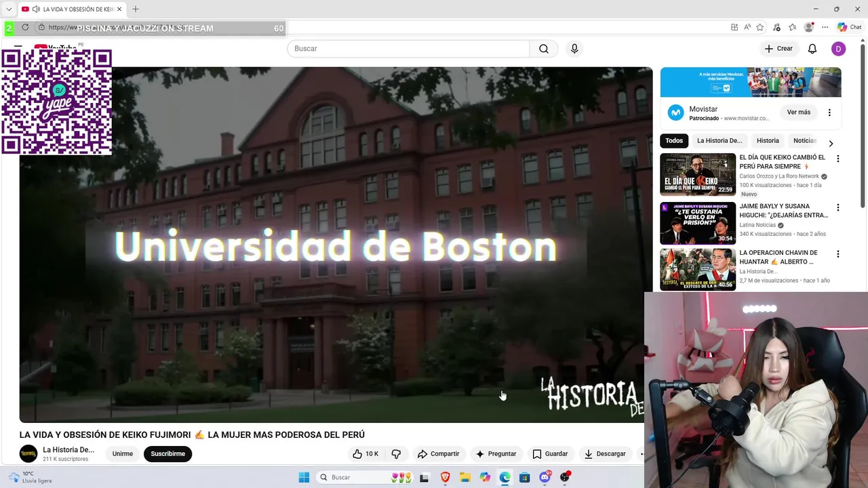Click the Unirme button

coord(123,453)
